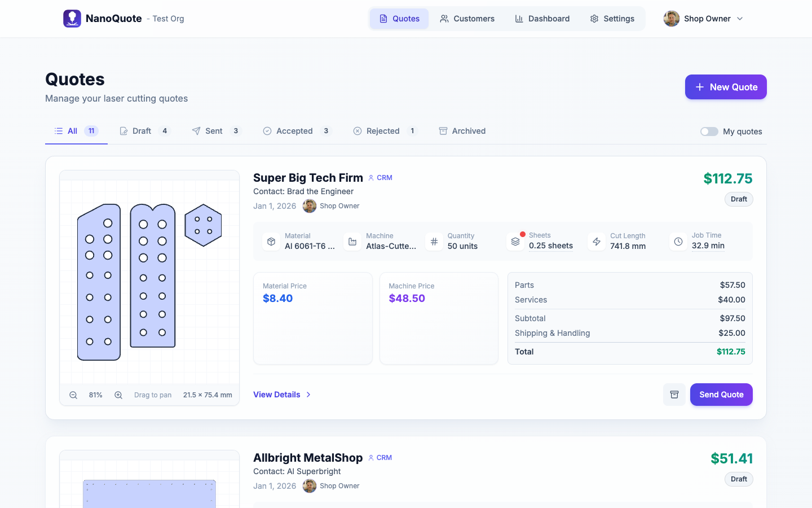This screenshot has height=508, width=812.
Task: Open the Archived quotes tab
Action: click(462, 131)
